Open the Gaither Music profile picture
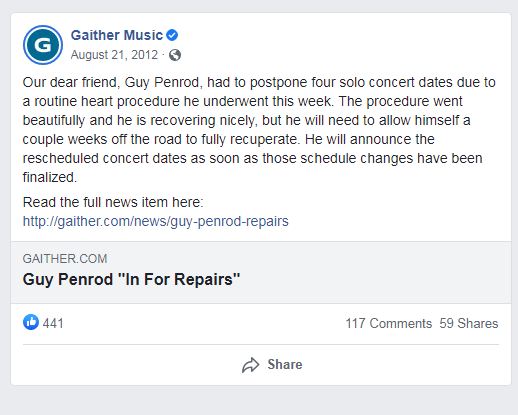 pos(43,45)
